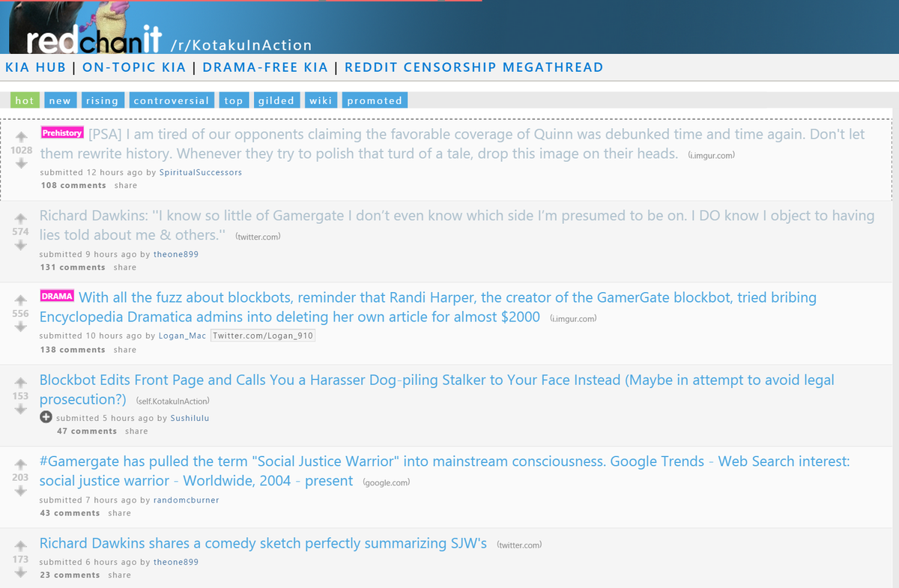899x588 pixels.
Task: Expand self post text by Sushilulu
Action: click(x=46, y=417)
